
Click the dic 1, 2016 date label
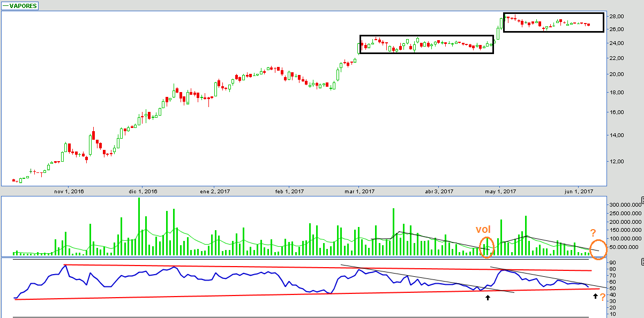(x=143, y=191)
